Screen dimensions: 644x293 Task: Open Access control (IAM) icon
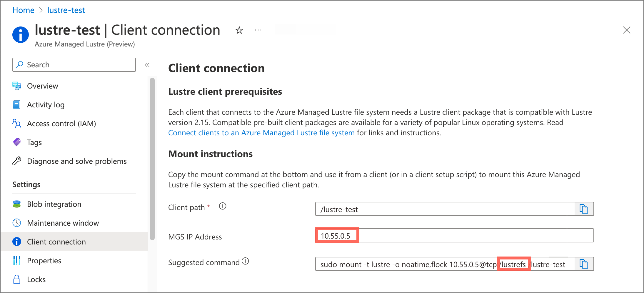click(17, 124)
